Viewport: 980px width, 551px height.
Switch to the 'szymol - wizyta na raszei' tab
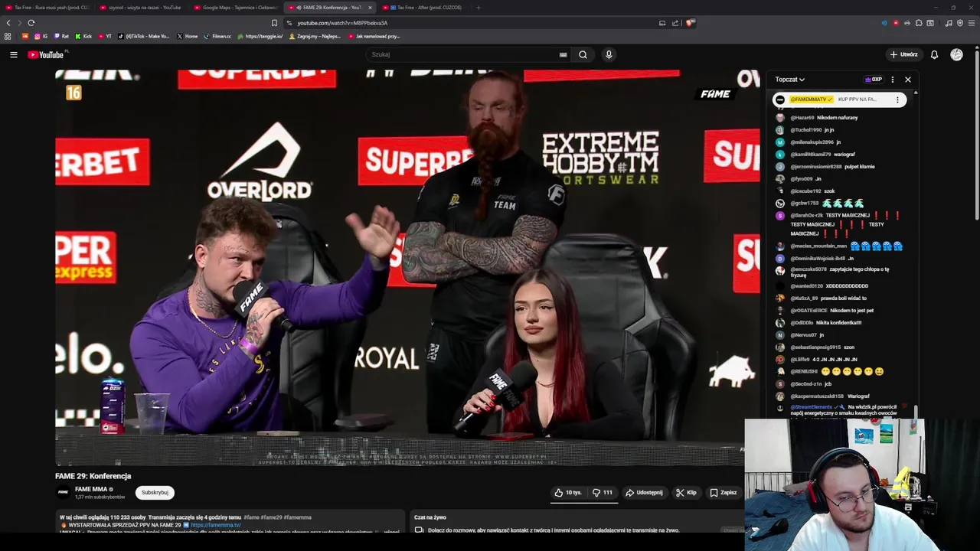pos(142,8)
